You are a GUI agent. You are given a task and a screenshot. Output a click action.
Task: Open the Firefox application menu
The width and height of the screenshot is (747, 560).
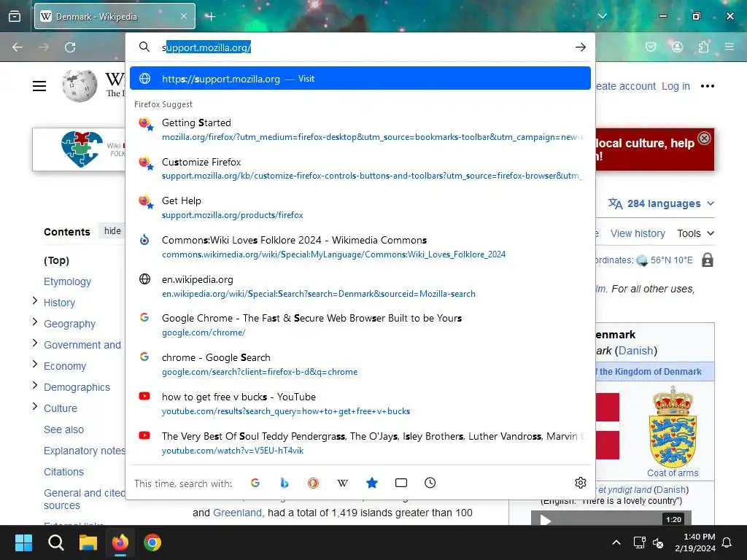[729, 47]
